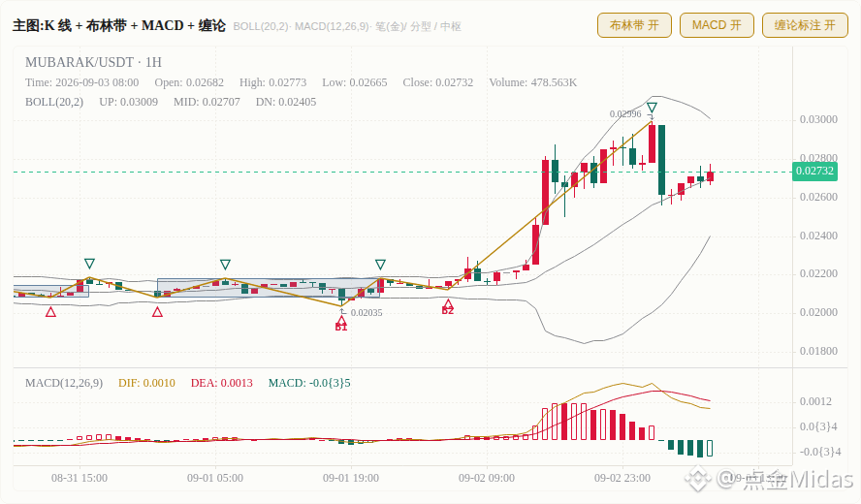Toggle the 缠论标注 开 annotation button
This screenshot has height=504, width=861.
click(805, 25)
